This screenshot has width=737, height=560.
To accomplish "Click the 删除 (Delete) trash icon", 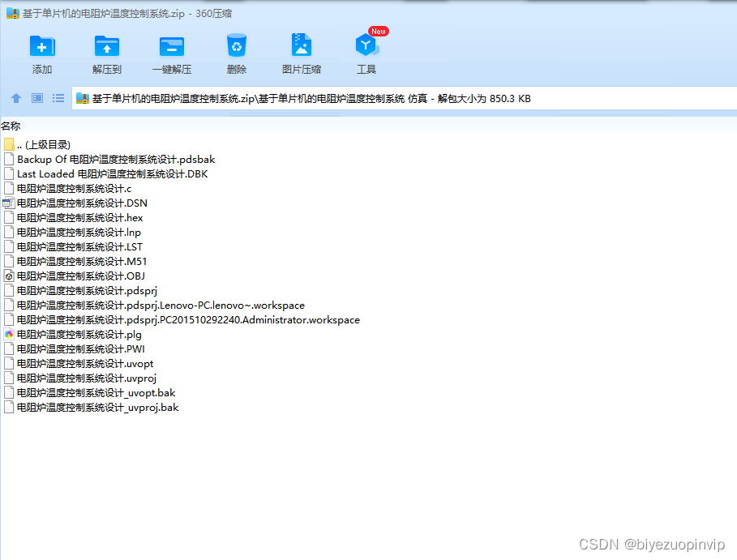I will pos(237,45).
